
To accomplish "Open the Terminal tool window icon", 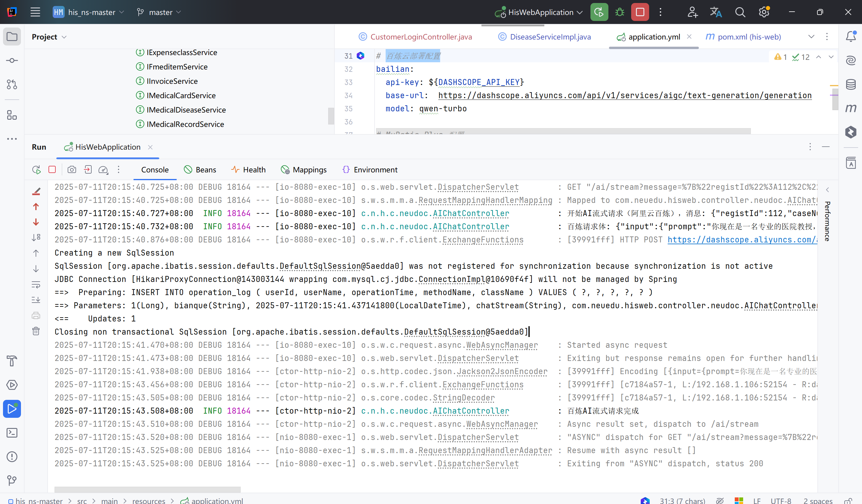I will pyautogui.click(x=12, y=433).
